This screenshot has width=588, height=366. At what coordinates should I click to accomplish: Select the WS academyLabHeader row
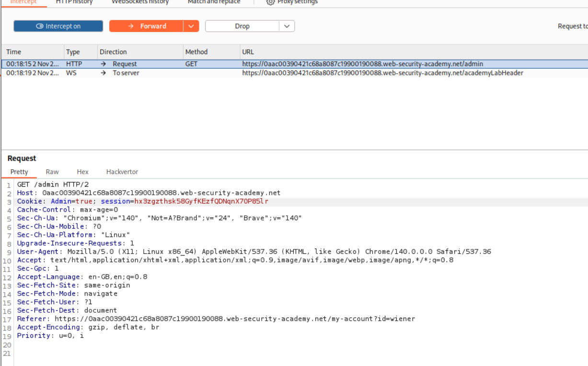(x=288, y=73)
